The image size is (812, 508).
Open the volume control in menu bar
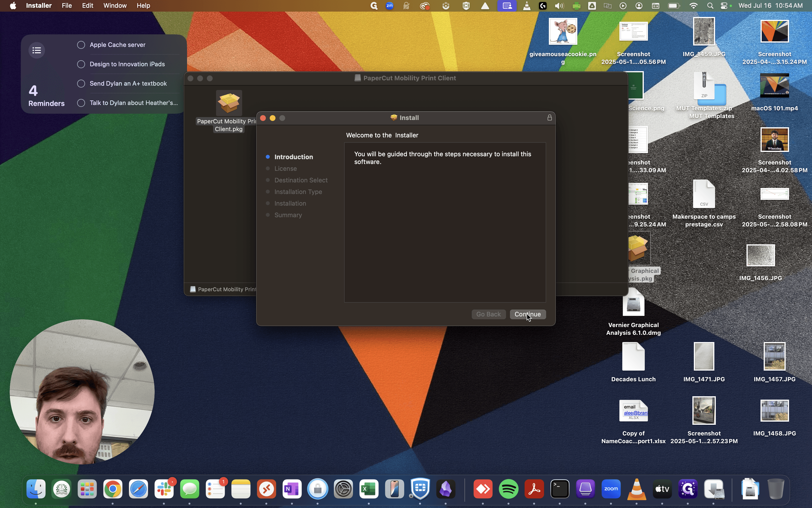[x=559, y=6]
